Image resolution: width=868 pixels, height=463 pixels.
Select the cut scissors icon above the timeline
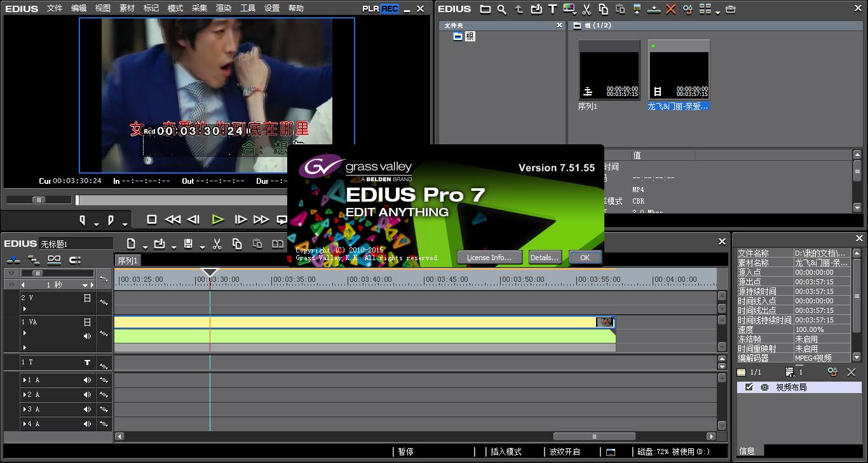pos(217,244)
